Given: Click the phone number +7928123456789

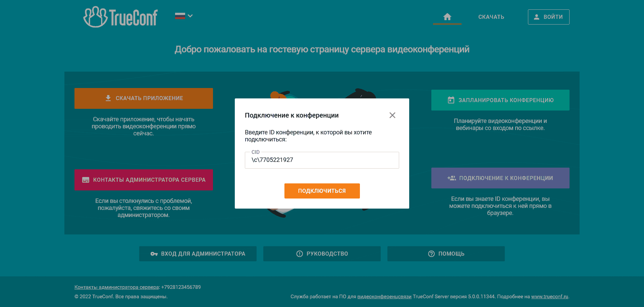Looking at the screenshot, I should (181, 287).
